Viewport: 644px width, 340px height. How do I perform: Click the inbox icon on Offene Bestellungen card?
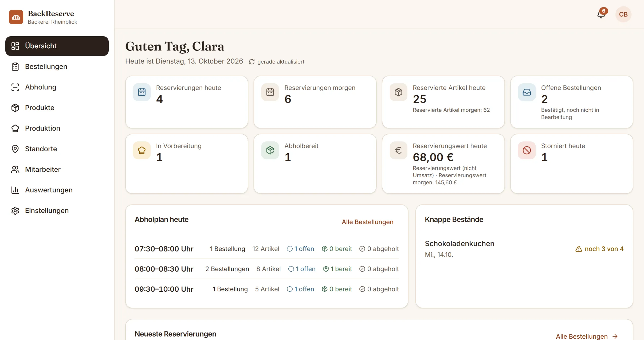[527, 92]
